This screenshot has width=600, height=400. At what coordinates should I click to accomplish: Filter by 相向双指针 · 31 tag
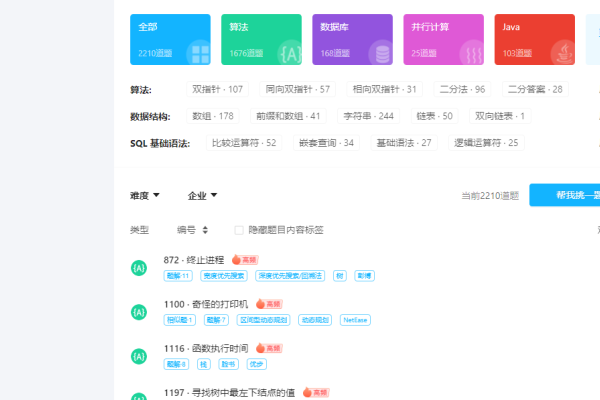tap(384, 89)
